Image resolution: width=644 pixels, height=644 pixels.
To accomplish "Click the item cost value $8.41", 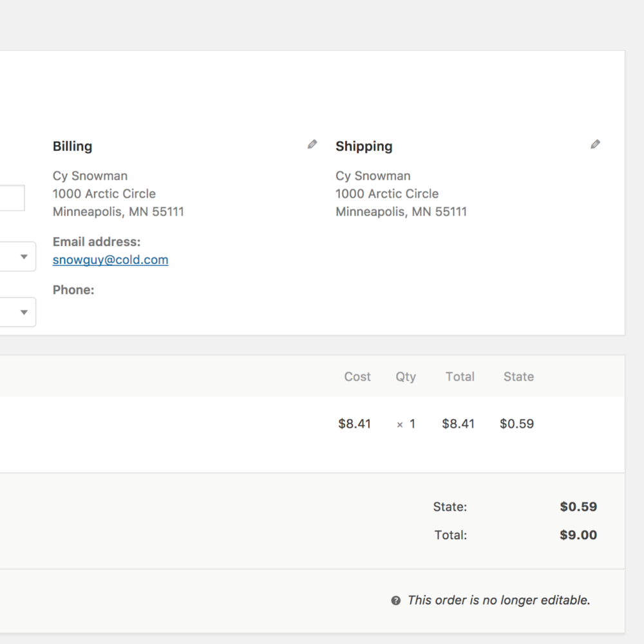I will click(x=354, y=424).
